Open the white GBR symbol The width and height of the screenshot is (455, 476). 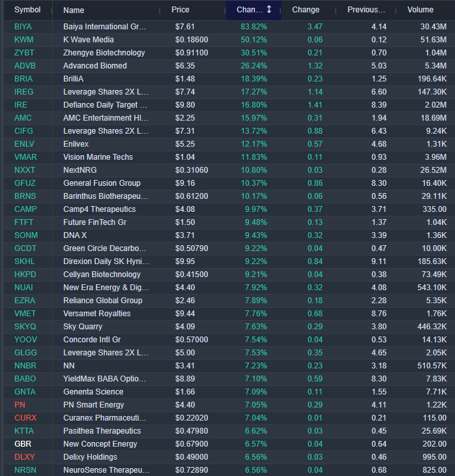(x=23, y=445)
